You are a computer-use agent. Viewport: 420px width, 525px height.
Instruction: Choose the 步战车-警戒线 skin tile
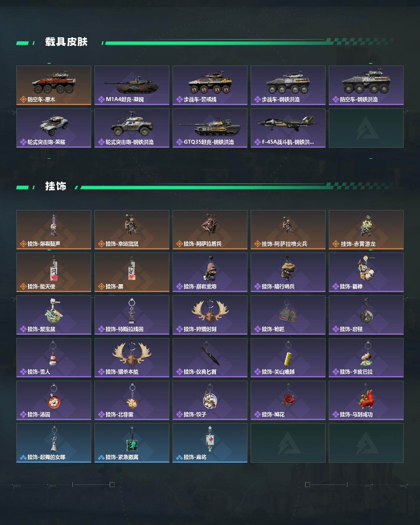[210, 85]
